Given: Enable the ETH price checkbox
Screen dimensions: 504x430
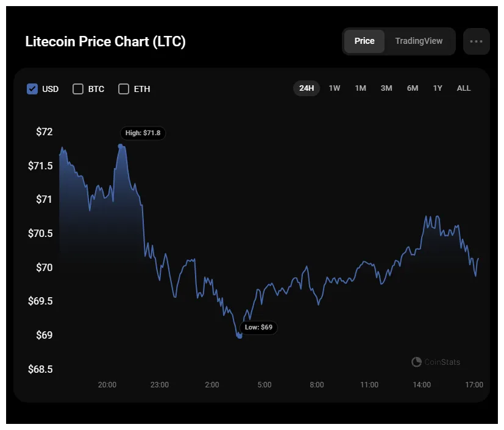Looking at the screenshot, I should (x=124, y=89).
